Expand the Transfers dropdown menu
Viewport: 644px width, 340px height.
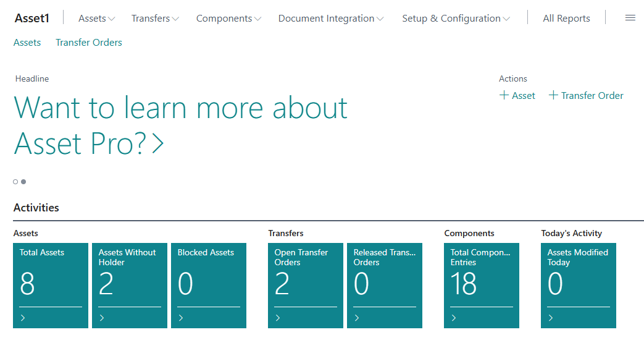pos(155,19)
